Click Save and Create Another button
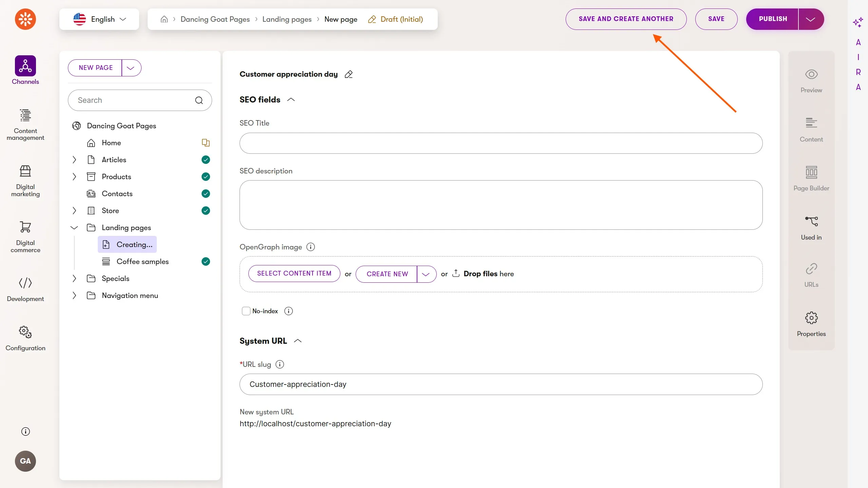Image resolution: width=868 pixels, height=488 pixels. click(626, 19)
